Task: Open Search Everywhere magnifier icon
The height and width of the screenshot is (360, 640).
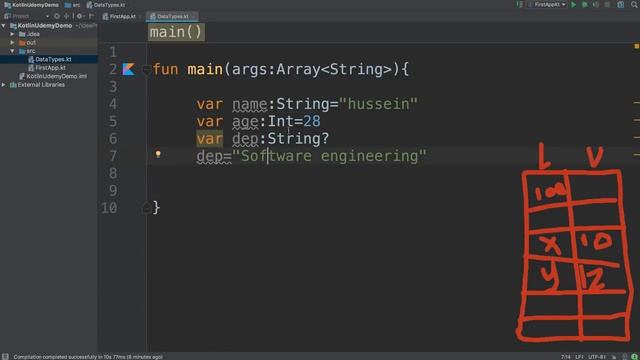Action: (634, 5)
